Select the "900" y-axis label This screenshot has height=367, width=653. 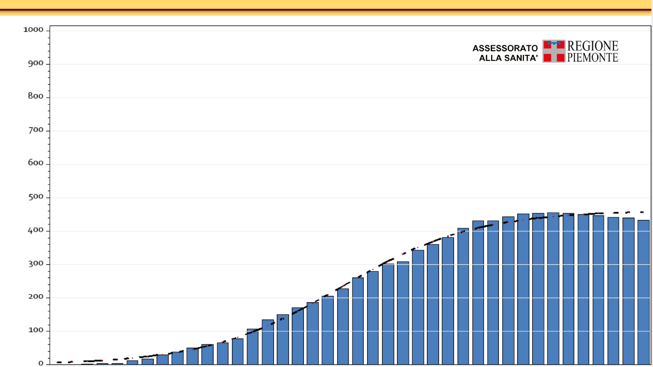click(36, 63)
